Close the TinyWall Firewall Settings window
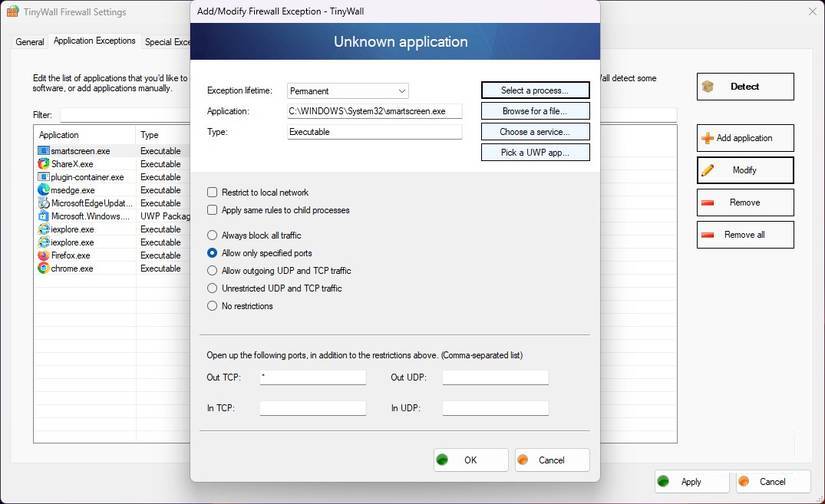 coord(812,12)
